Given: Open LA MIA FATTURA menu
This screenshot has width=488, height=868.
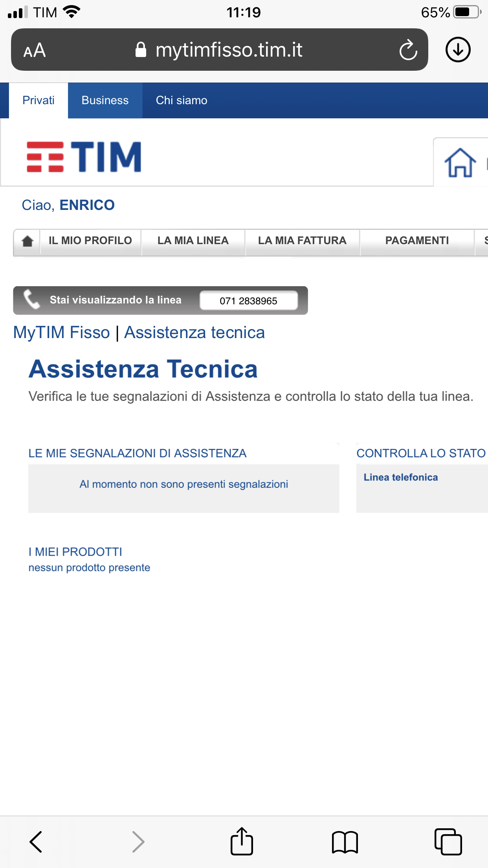Looking at the screenshot, I should point(302,241).
